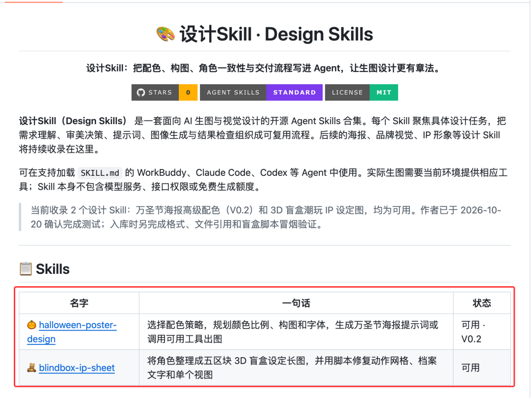Viewport: 532px width, 398px height.
Task: Open the halloween-poster-design link
Action: (72, 332)
